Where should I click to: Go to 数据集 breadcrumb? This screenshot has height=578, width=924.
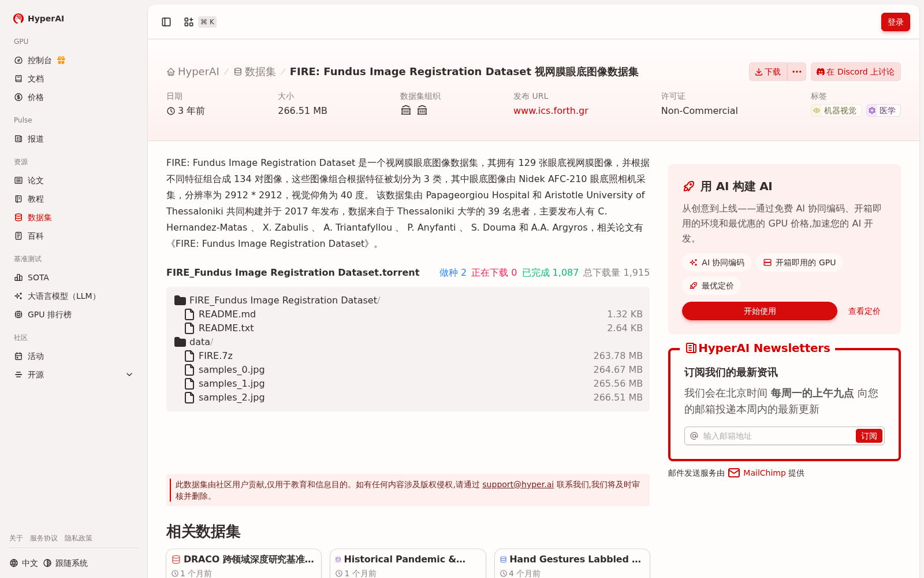coord(255,72)
